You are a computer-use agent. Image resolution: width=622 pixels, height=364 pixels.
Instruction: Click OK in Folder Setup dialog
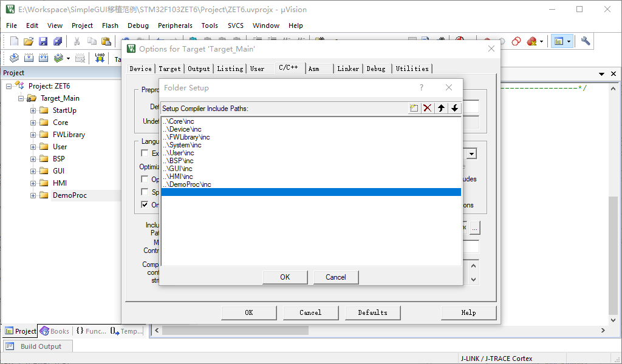[x=285, y=277]
